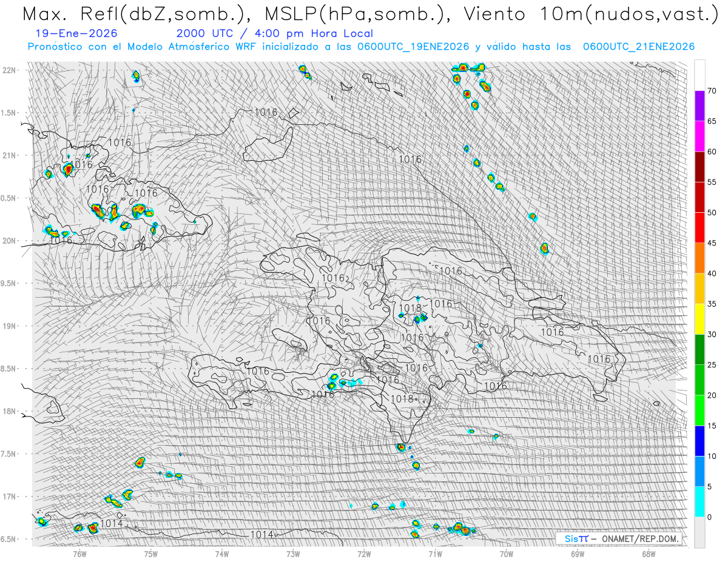This screenshot has width=728, height=562.
Task: Click the colorbar value '0'
Action: pyautogui.click(x=710, y=517)
